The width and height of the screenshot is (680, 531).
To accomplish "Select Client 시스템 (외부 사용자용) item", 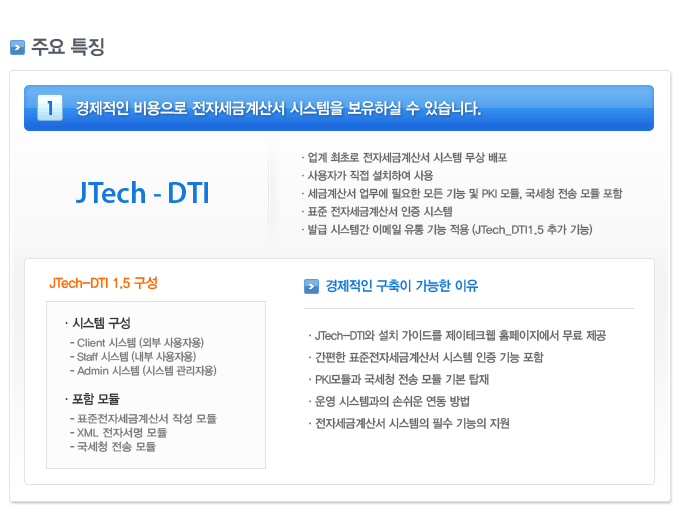I will click(x=137, y=343).
